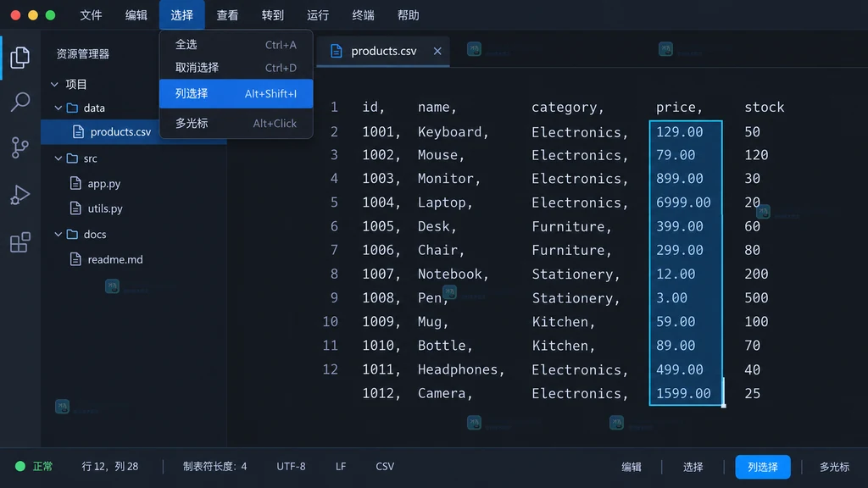Image resolution: width=868 pixels, height=488 pixels.
Task: Click the CSV language mode indicator
Action: 385,467
